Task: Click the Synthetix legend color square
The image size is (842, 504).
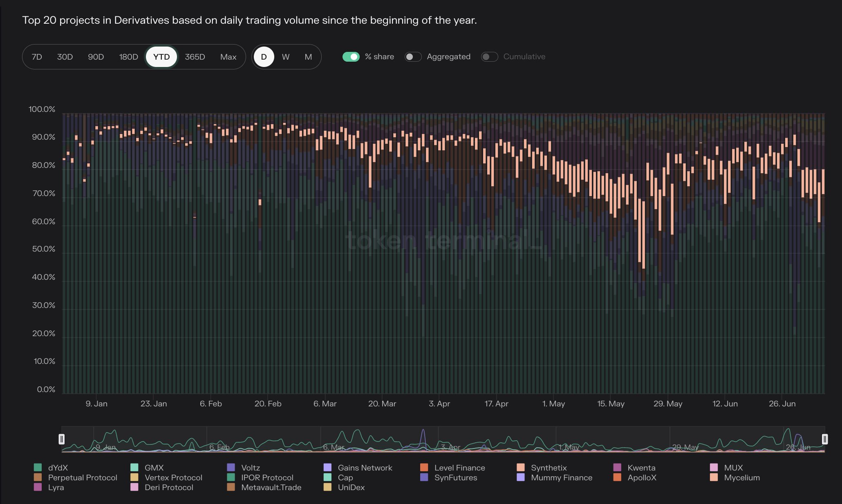Action: [521, 467]
